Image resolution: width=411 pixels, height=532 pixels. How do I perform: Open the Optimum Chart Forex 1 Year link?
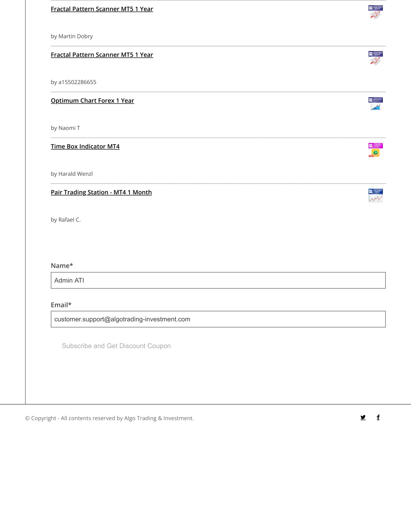point(92,100)
